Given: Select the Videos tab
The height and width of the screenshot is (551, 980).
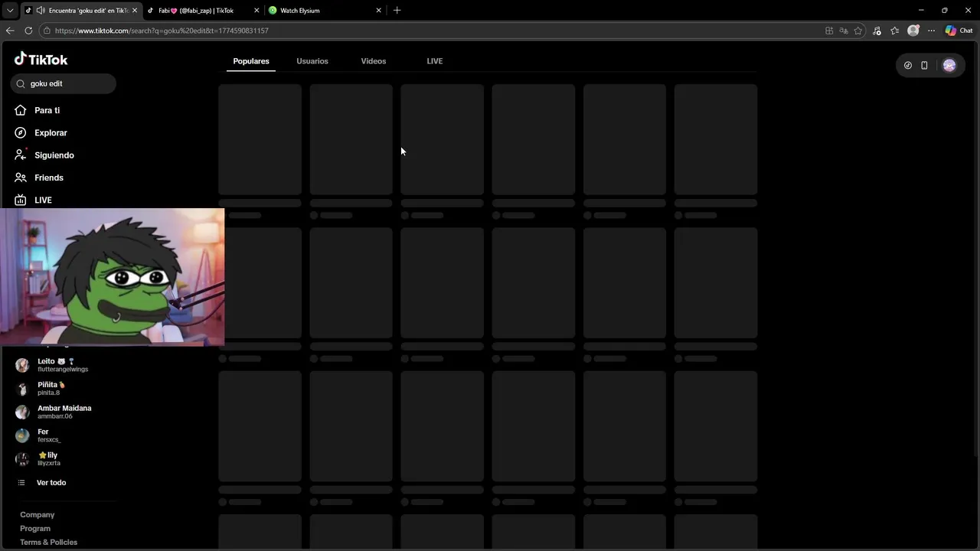Looking at the screenshot, I should 374,61.
